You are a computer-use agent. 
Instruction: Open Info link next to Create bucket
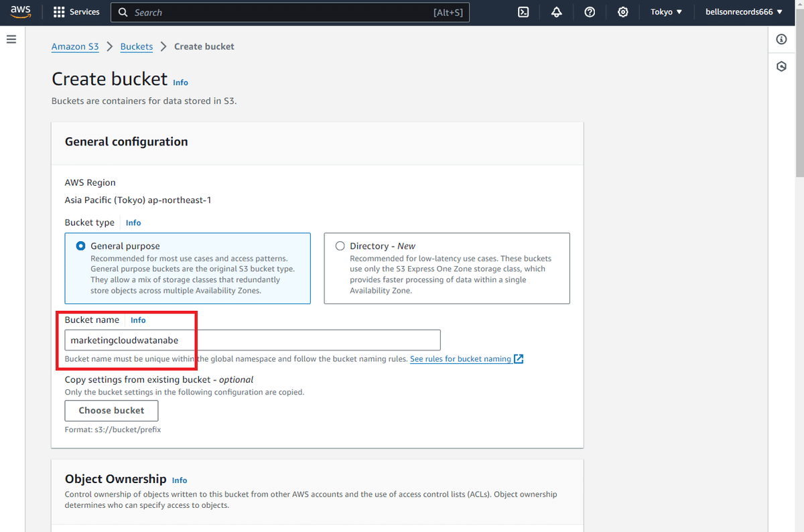(x=180, y=82)
